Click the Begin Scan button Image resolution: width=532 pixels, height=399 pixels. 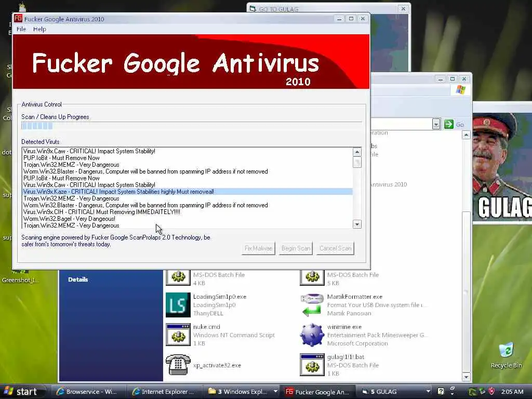(x=296, y=248)
